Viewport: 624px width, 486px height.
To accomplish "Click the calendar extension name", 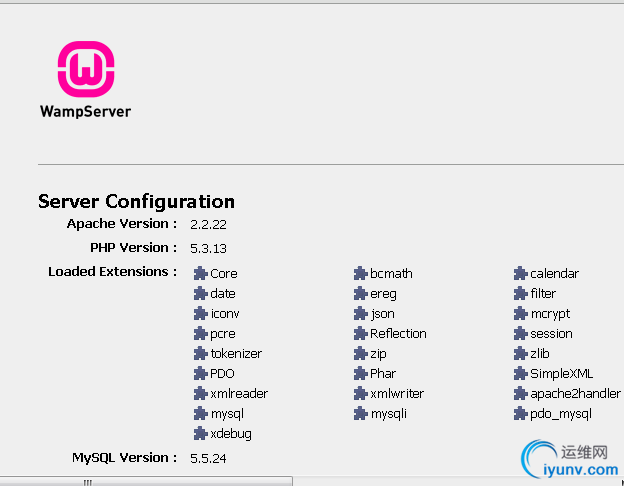I will 554,273.
